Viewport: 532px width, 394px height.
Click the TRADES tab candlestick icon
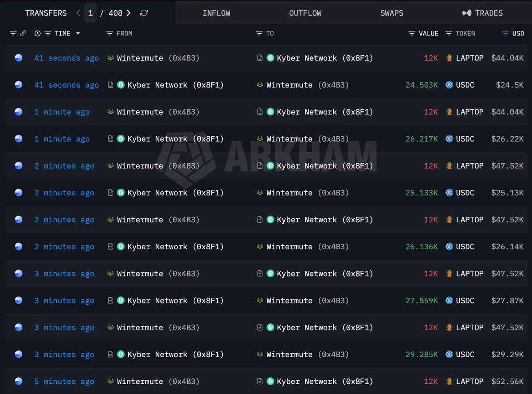point(467,13)
